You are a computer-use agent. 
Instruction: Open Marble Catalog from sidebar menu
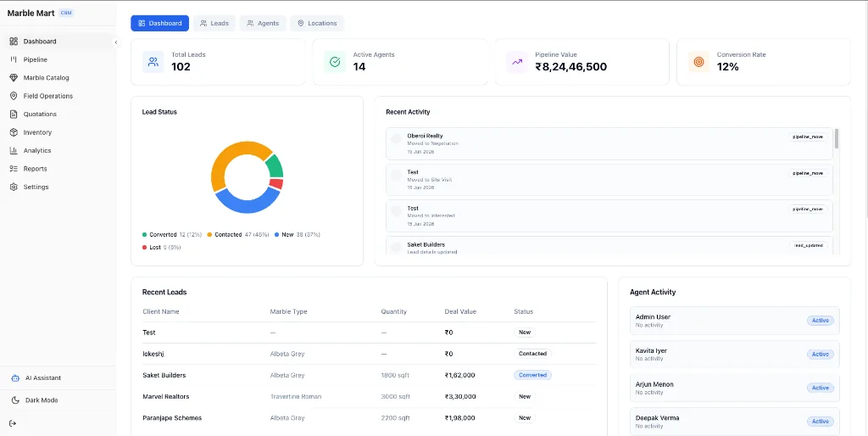pos(58,78)
